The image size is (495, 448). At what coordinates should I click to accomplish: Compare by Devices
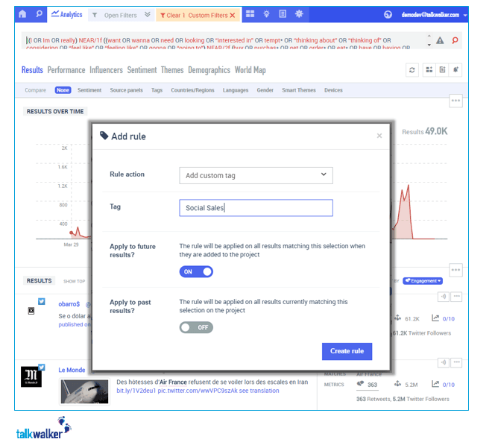(x=333, y=90)
